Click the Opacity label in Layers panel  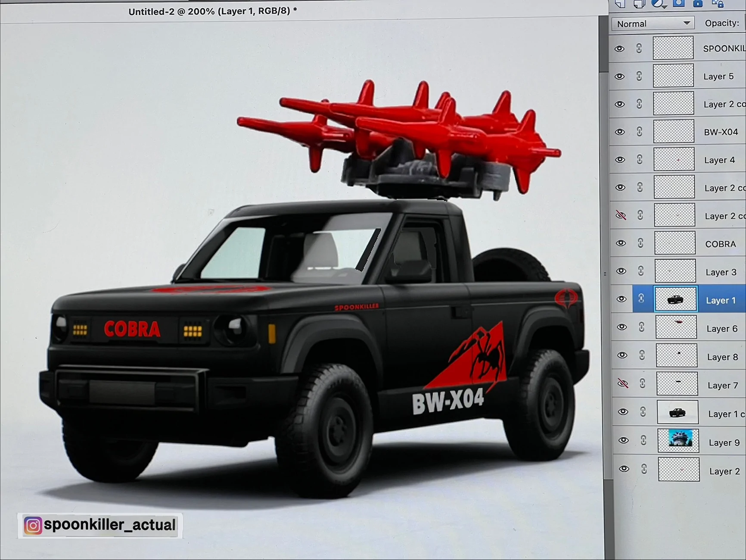[x=721, y=23]
